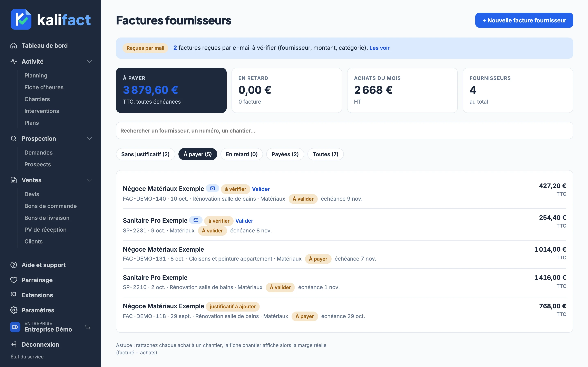Collapse the Activité section chevron
Screen dimensions: 588x367
click(x=89, y=61)
